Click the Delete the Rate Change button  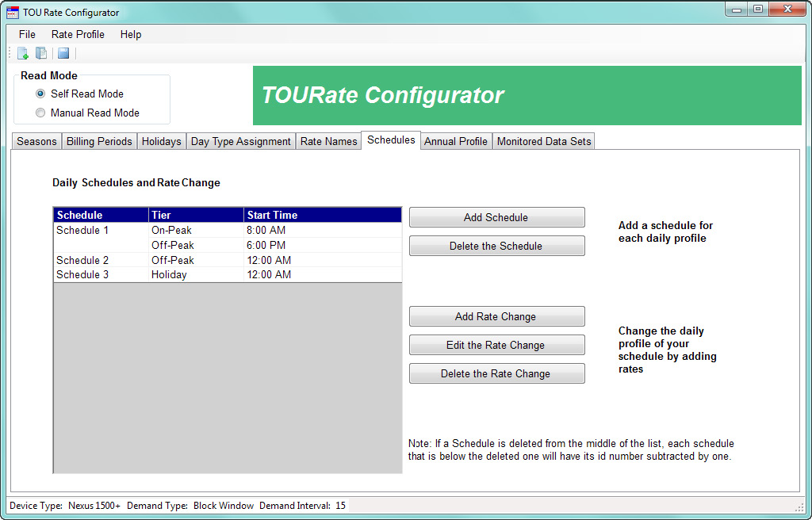point(496,373)
